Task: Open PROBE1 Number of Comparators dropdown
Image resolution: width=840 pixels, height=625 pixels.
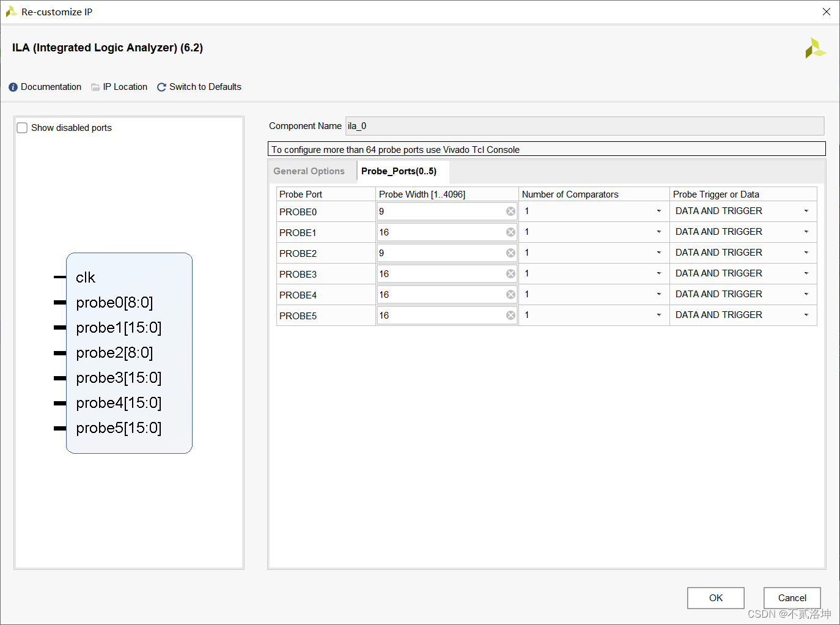Action: (659, 232)
